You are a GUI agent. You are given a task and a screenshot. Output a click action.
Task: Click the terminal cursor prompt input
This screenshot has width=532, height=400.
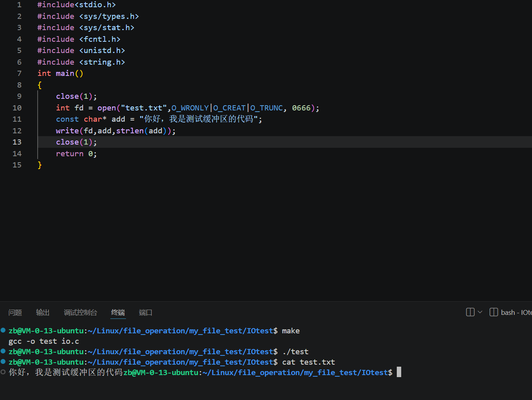pyautogui.click(x=399, y=372)
